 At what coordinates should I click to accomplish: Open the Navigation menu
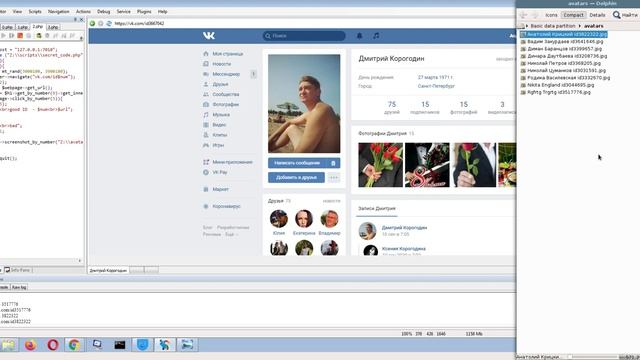59,11
